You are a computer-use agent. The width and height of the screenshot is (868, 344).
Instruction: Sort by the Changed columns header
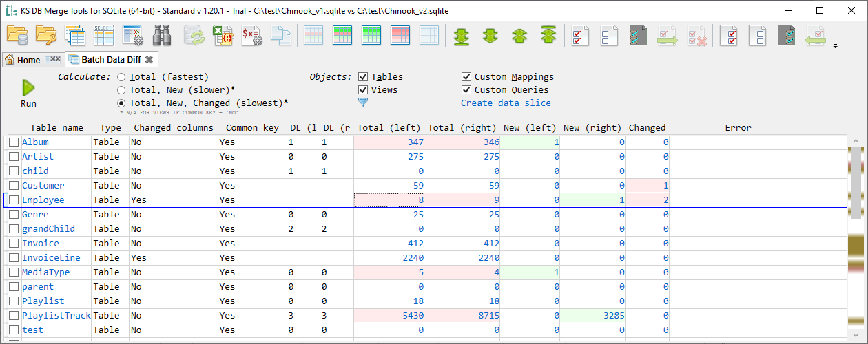[174, 127]
